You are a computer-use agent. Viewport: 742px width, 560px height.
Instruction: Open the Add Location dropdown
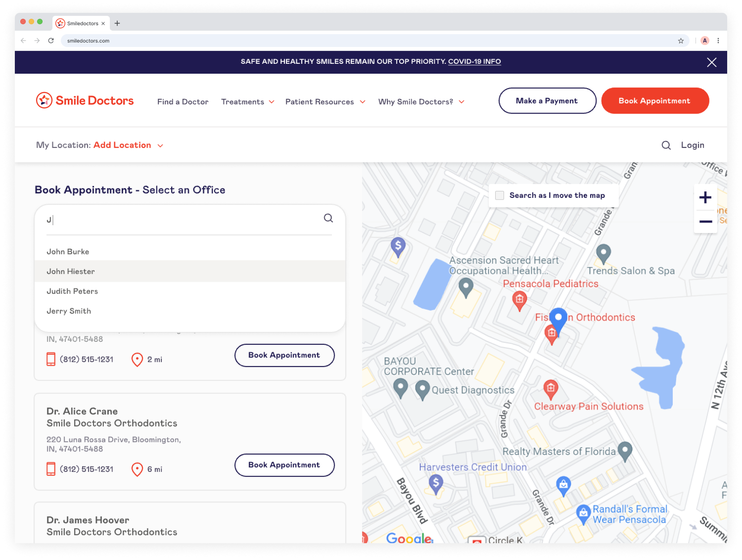click(128, 145)
